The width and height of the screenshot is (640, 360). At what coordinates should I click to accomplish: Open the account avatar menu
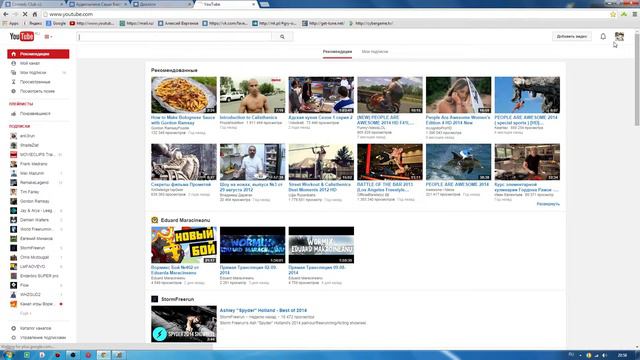(619, 36)
